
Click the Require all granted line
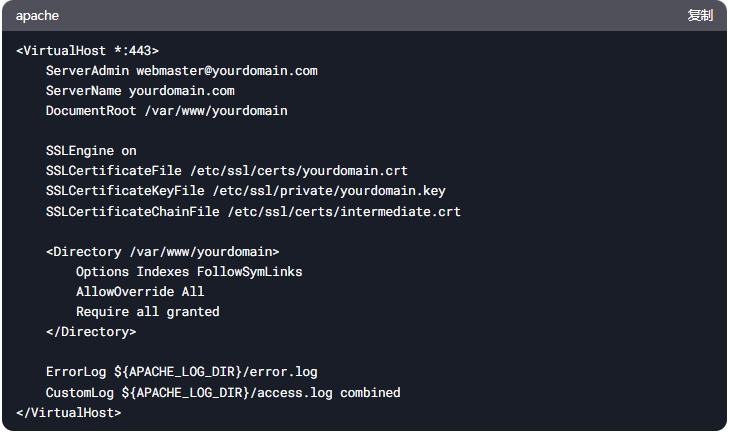point(148,312)
